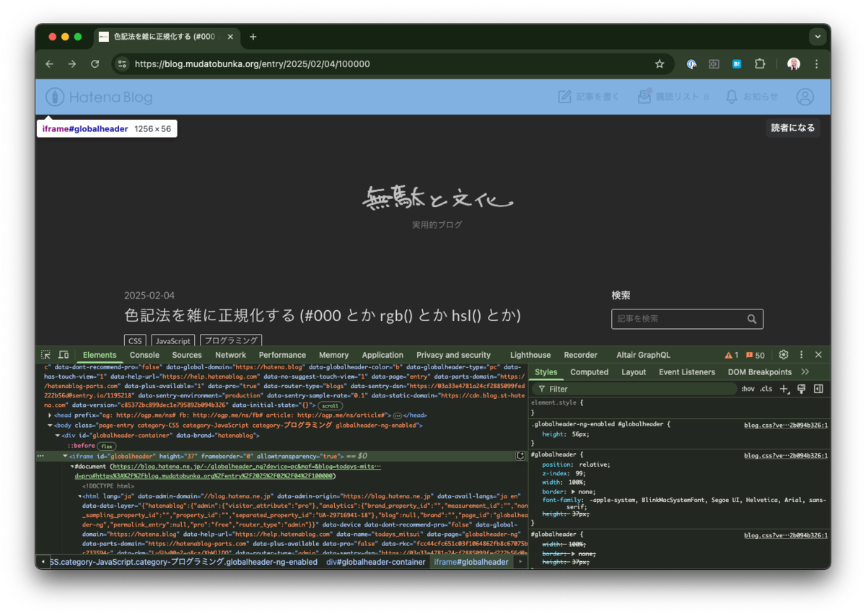This screenshot has height=616, width=866.
Task: Click the flex badge on ::before
Action: [x=107, y=446]
